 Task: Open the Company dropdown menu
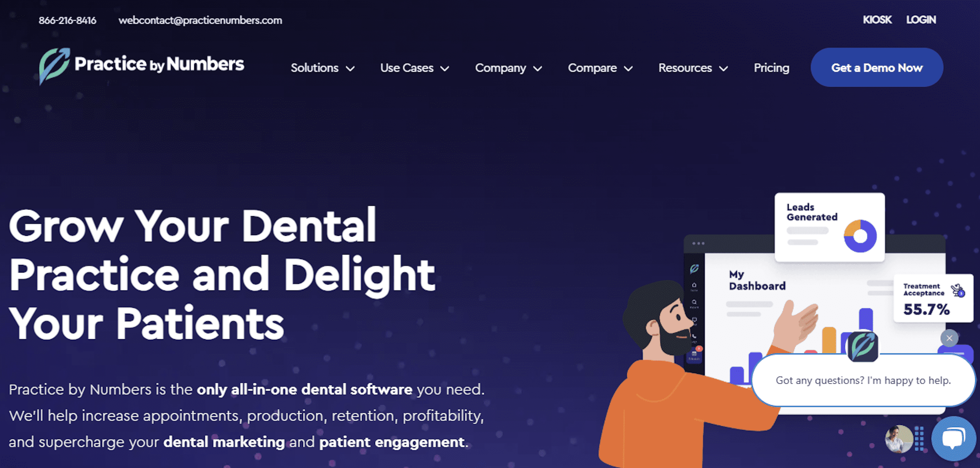pyautogui.click(x=508, y=68)
